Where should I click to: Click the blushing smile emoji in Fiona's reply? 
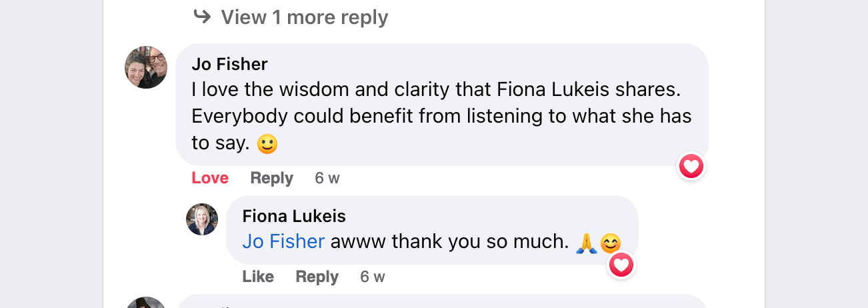[x=610, y=243]
